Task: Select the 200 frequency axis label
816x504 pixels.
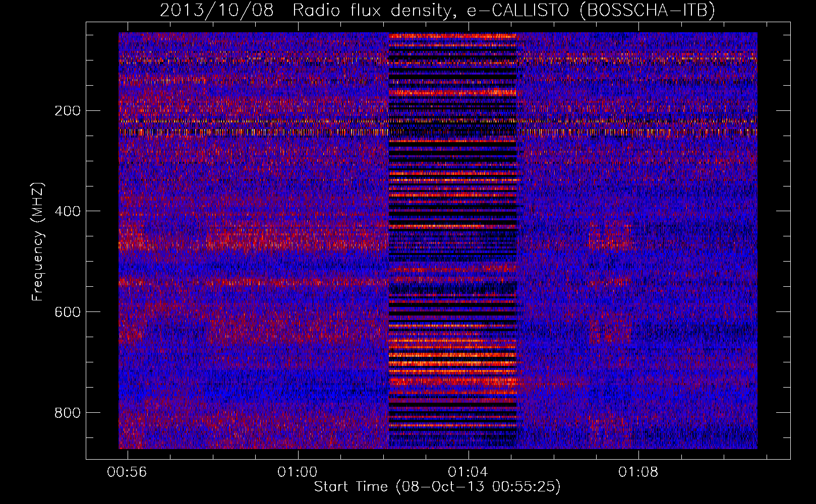Action: click(67, 110)
